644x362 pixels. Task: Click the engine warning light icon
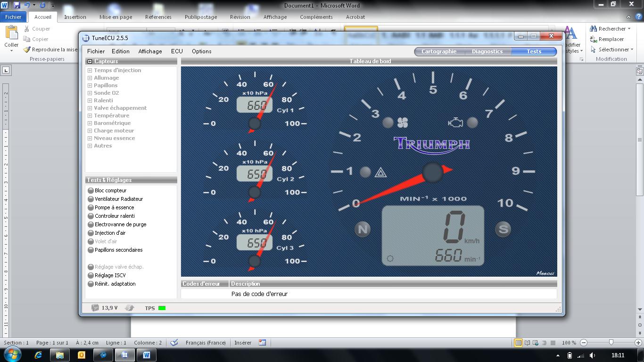455,123
